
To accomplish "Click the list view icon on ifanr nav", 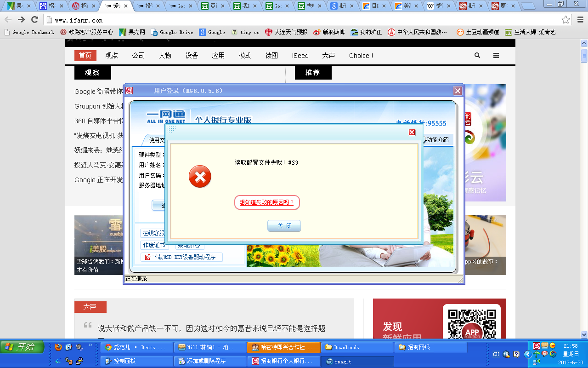I will (496, 55).
